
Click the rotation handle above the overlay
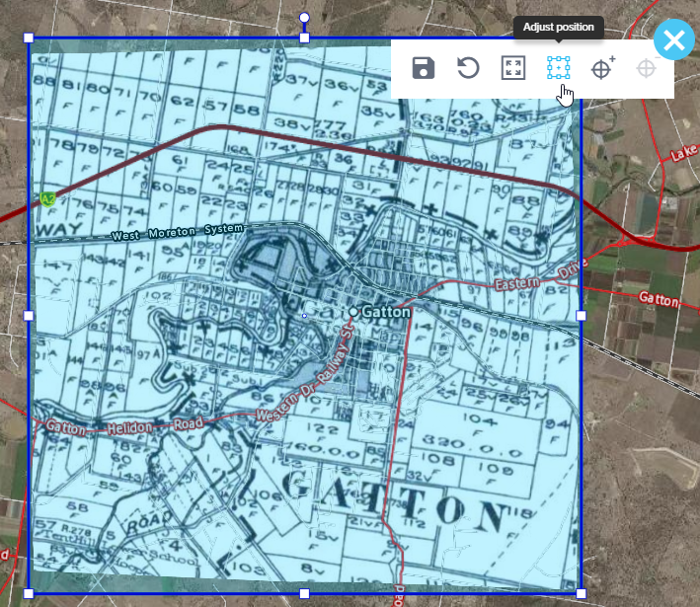[305, 18]
